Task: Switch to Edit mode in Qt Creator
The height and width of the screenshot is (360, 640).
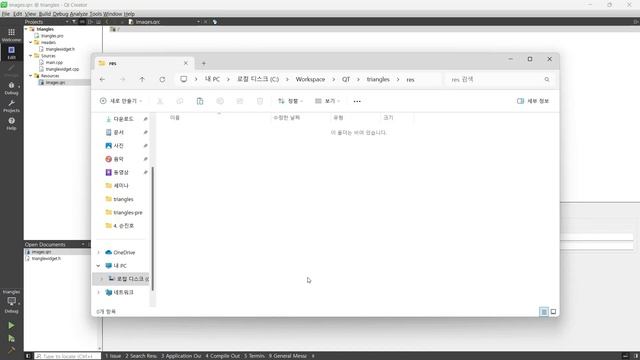Action: (x=11, y=52)
